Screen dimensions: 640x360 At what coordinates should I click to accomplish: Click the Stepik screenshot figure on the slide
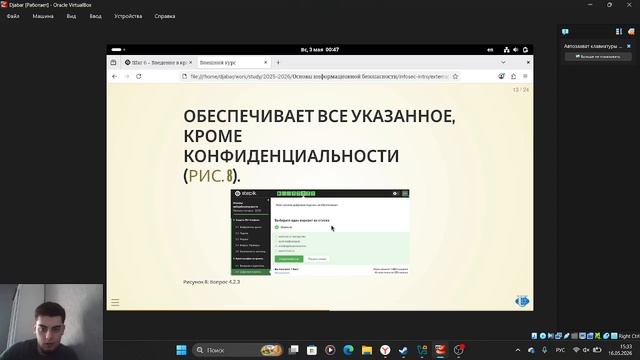320,232
